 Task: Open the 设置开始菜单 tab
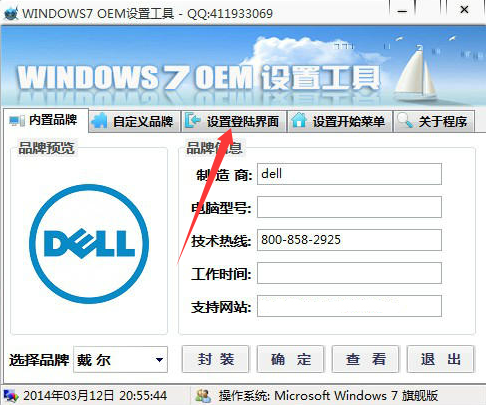pyautogui.click(x=339, y=121)
